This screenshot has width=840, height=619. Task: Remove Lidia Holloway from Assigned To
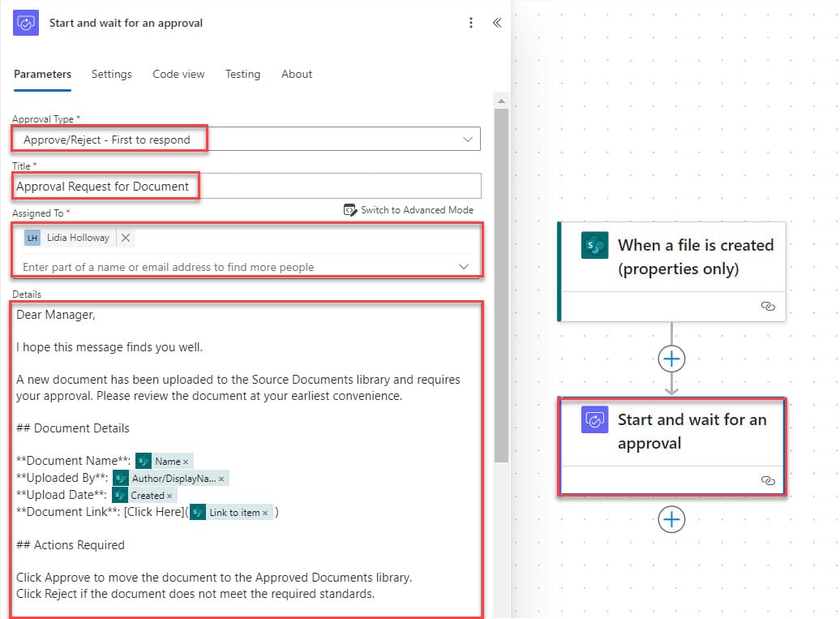126,237
